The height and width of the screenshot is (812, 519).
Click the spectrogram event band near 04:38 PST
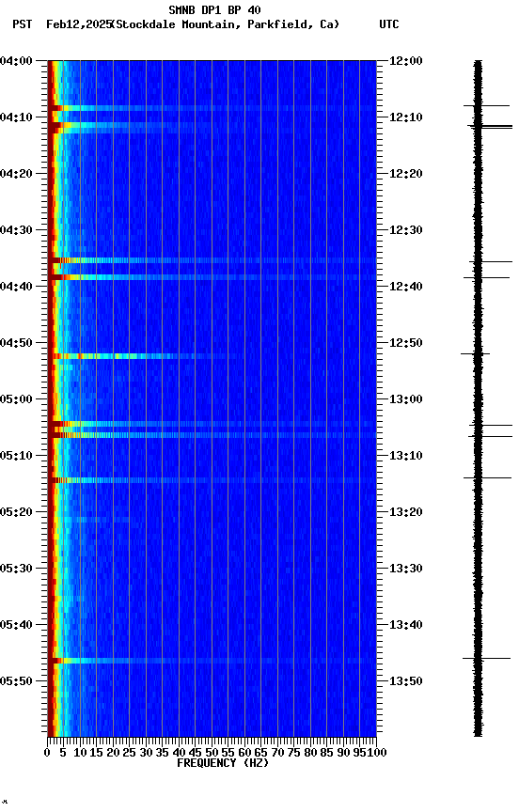212,277
